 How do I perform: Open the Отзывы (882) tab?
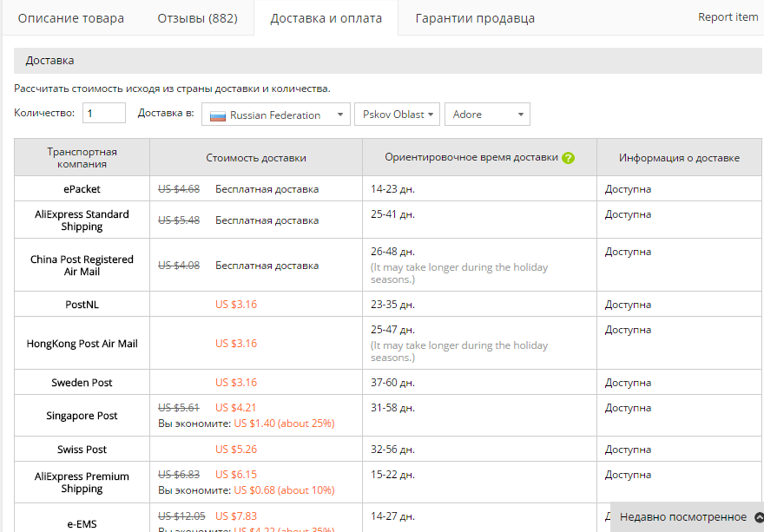197,18
